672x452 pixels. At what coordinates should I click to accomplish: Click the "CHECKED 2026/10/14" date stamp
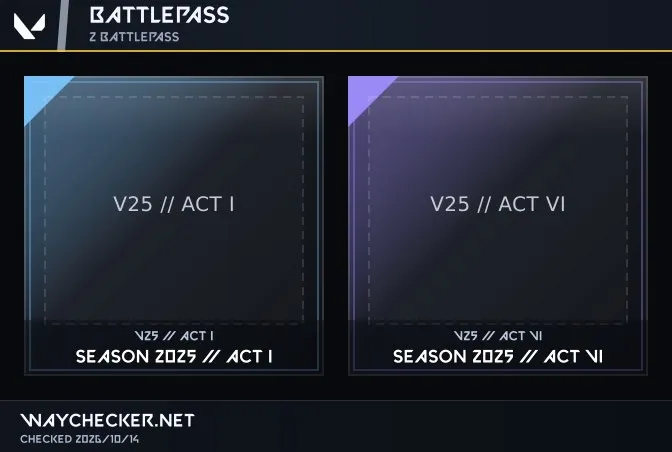click(80, 439)
